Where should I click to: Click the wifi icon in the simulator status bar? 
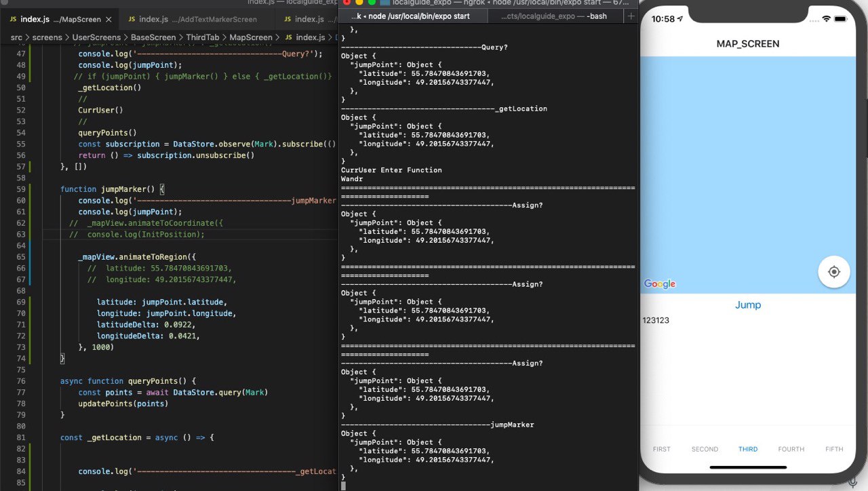[x=826, y=18]
